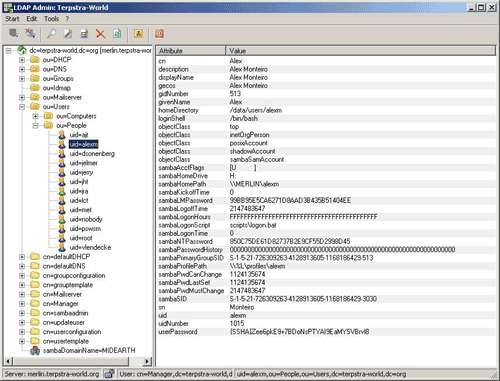This screenshot has height=381, width=500.
Task: Click the folder icon of ou=DHCP
Action: (x=35, y=60)
